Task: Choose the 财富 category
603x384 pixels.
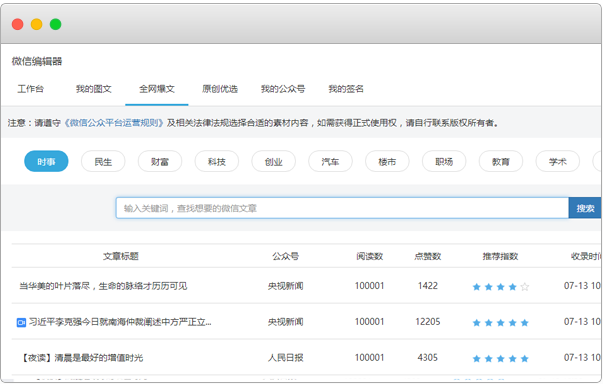Action: click(x=160, y=161)
